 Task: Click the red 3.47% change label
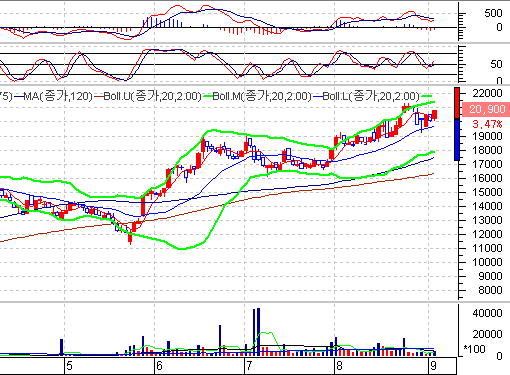pyautogui.click(x=487, y=124)
